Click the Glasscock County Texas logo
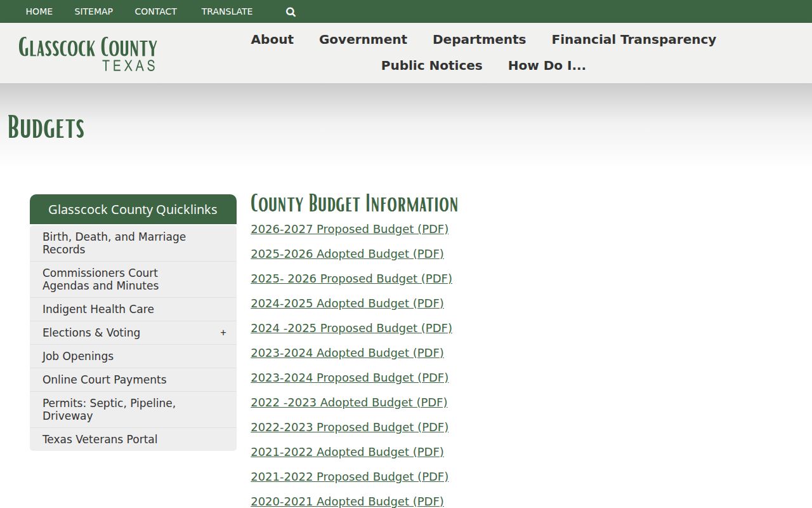This screenshot has height=508, width=812. 88,53
